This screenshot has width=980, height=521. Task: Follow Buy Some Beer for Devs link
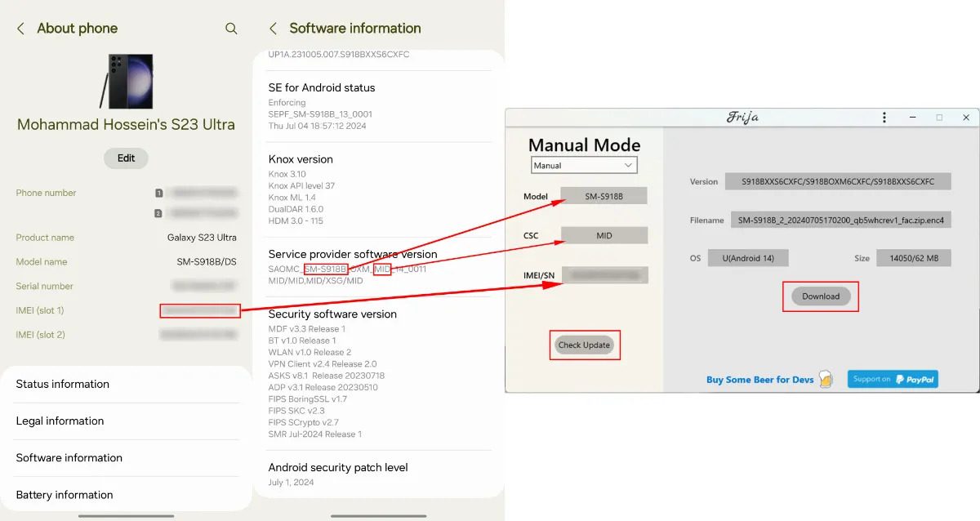click(x=759, y=380)
